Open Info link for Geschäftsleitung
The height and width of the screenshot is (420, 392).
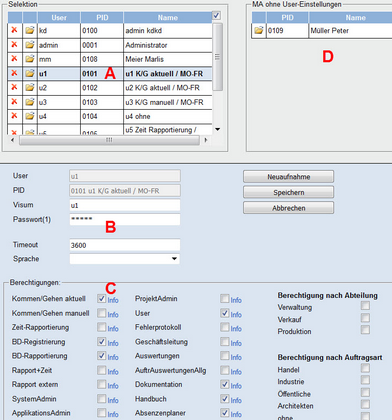tap(236, 343)
